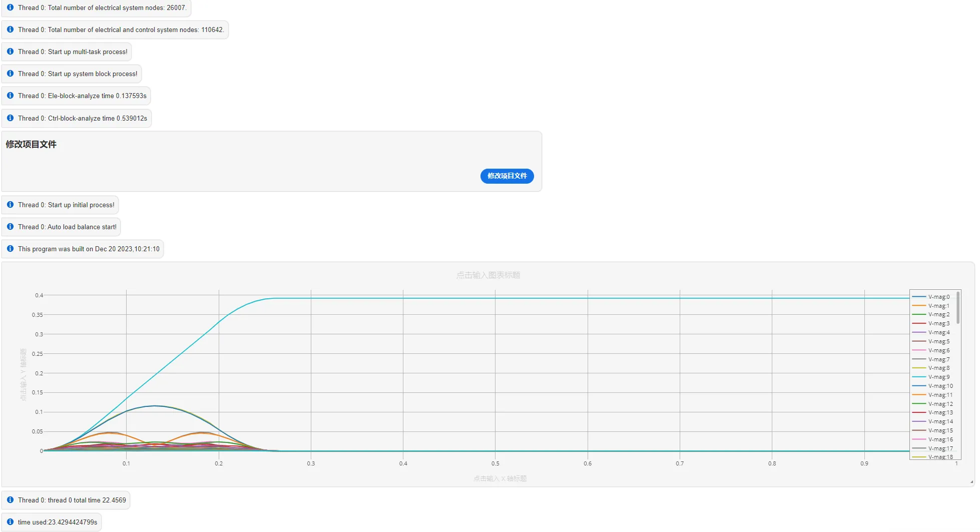Image resolution: width=980 pixels, height=532 pixels.
Task: Click info icon beside Auto load balance start
Action: coord(10,227)
